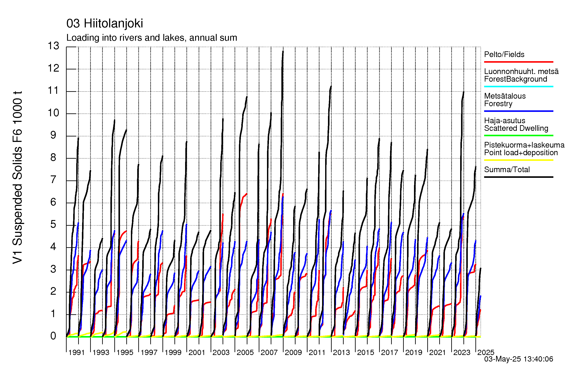Click the x-axis year label 2013
The image size is (588, 370).
(342, 352)
